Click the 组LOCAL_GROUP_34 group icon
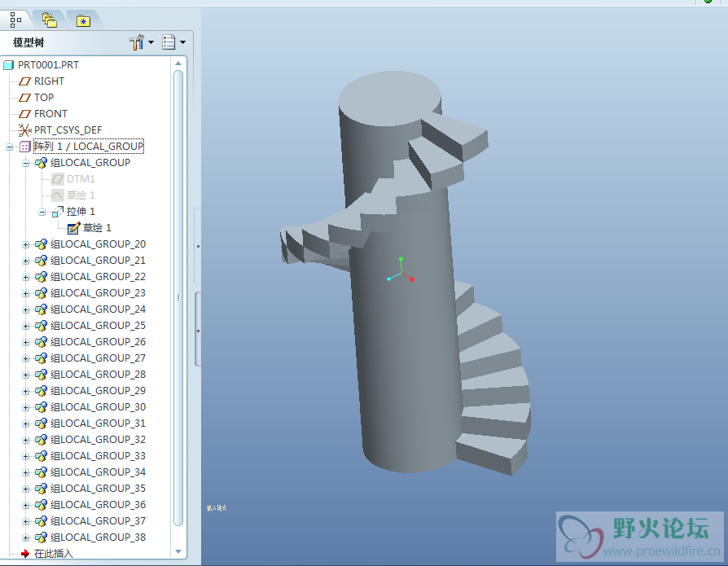 42,472
